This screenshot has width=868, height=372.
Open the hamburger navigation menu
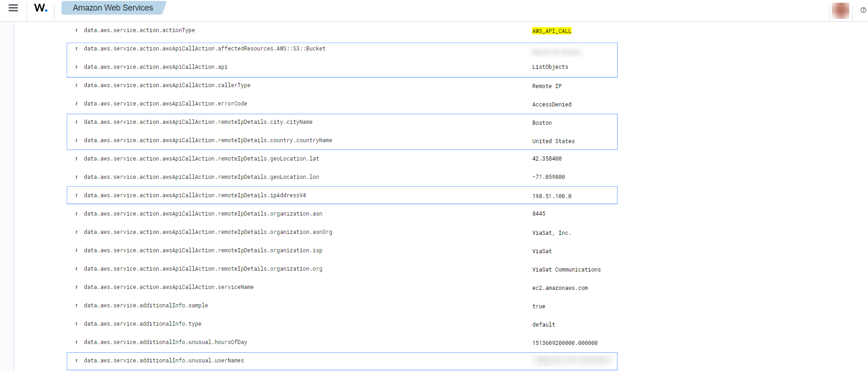[13, 8]
